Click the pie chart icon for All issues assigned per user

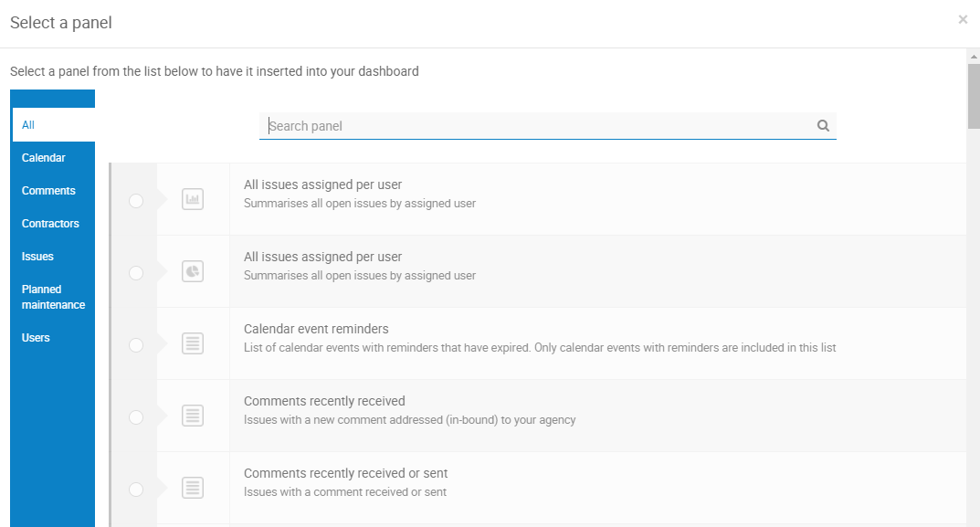(193, 271)
